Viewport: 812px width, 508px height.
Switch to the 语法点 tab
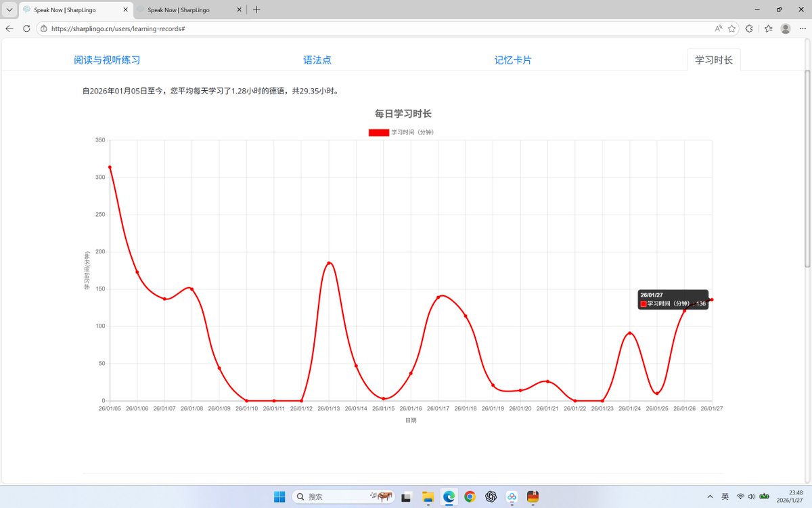coord(317,60)
